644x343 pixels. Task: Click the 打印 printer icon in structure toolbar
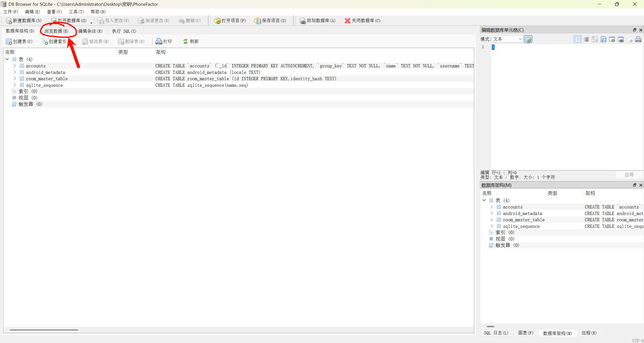158,41
